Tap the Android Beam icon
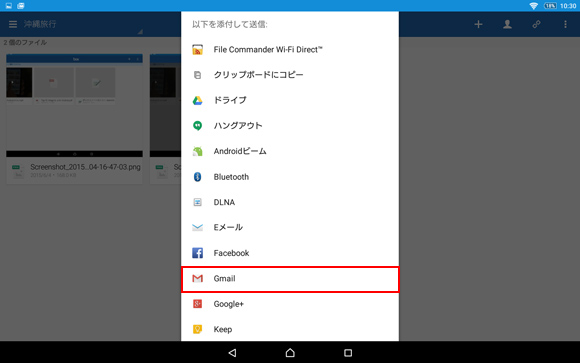 198,151
